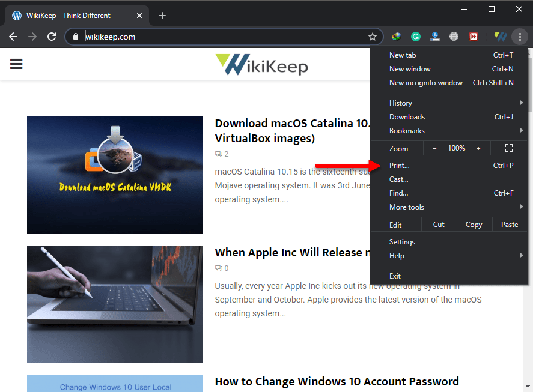Open a New incognito window
Image resolution: width=533 pixels, height=392 pixels.
(x=449, y=83)
